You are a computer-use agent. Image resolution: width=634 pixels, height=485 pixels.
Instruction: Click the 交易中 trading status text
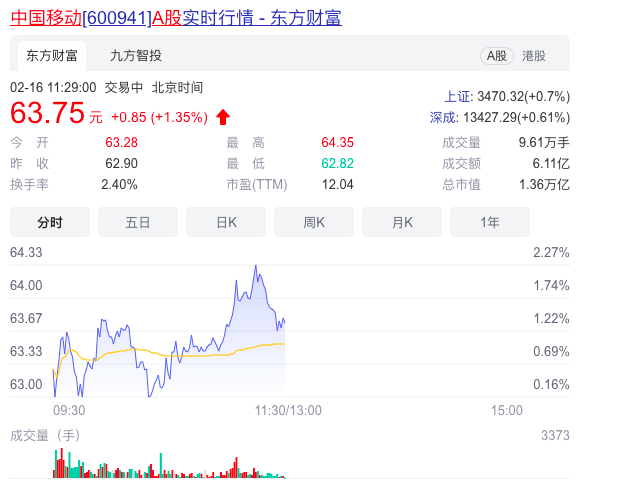(x=124, y=87)
